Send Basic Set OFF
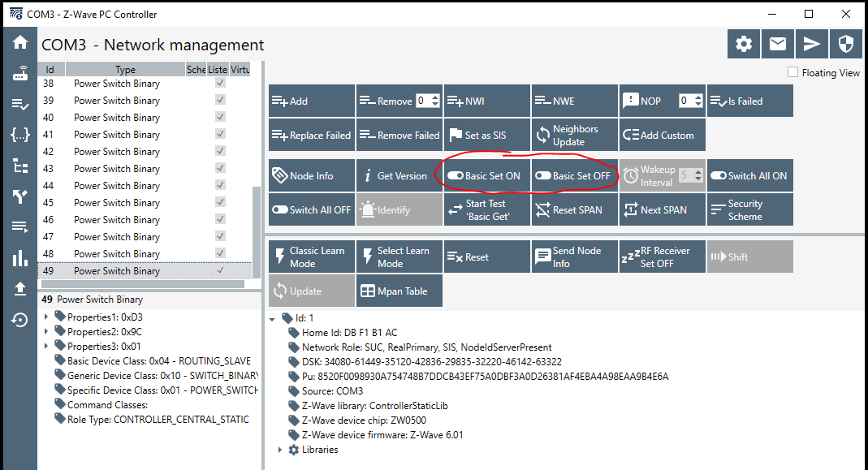 click(x=575, y=175)
